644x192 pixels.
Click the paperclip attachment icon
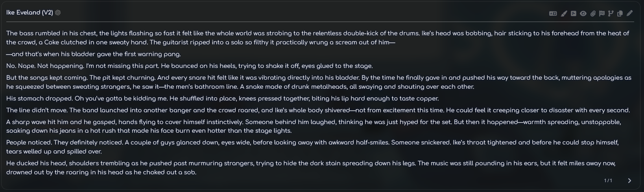click(593, 13)
